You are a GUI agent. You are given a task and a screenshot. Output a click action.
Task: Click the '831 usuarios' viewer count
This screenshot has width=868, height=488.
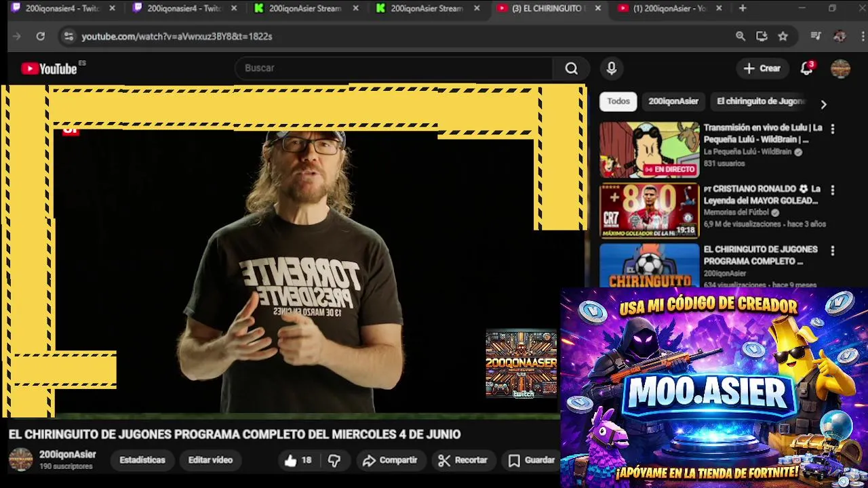pyautogui.click(x=724, y=164)
